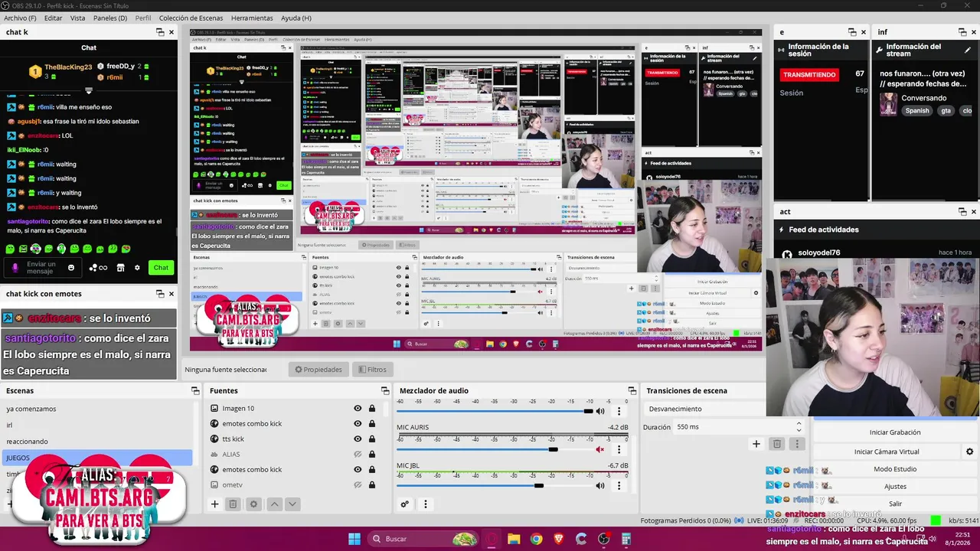This screenshot has width=980, height=551.
Task: Open the Archivo menu
Action: pyautogui.click(x=20, y=18)
